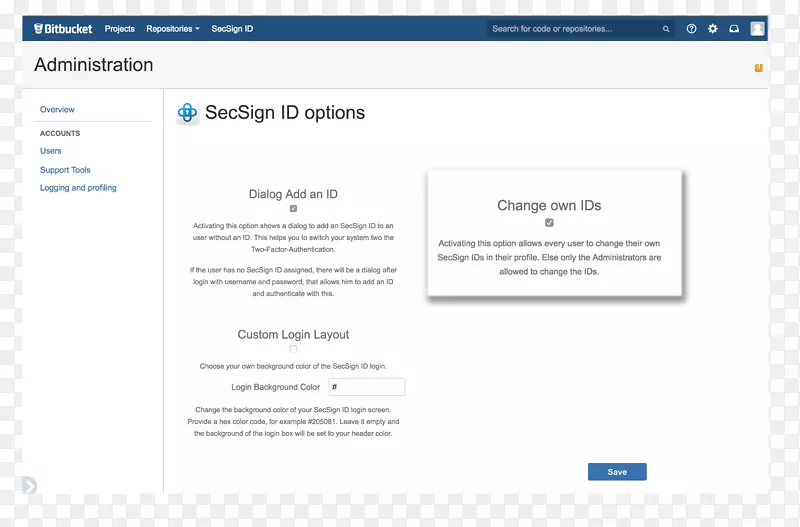Open the Projects menu item
800x527 pixels.
pyautogui.click(x=119, y=29)
